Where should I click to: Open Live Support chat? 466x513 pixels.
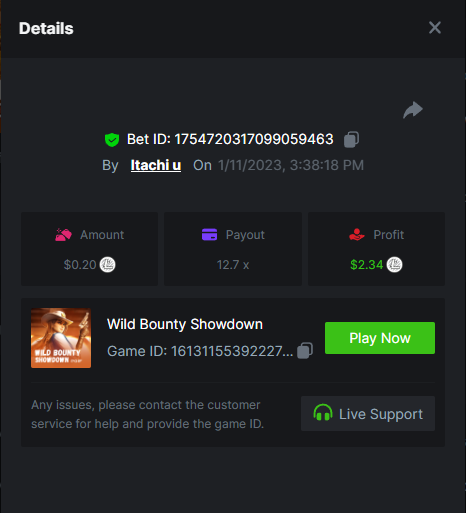[368, 414]
